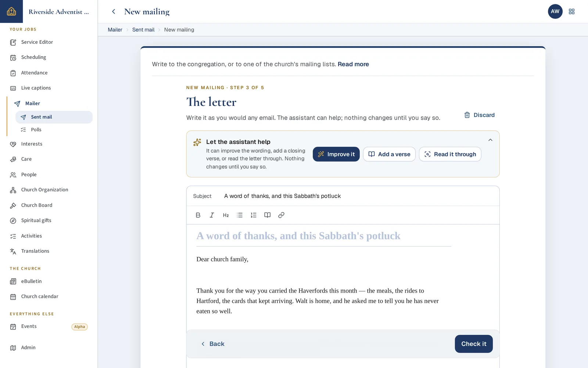Open the apps grid icon
588x368 pixels.
571,11
